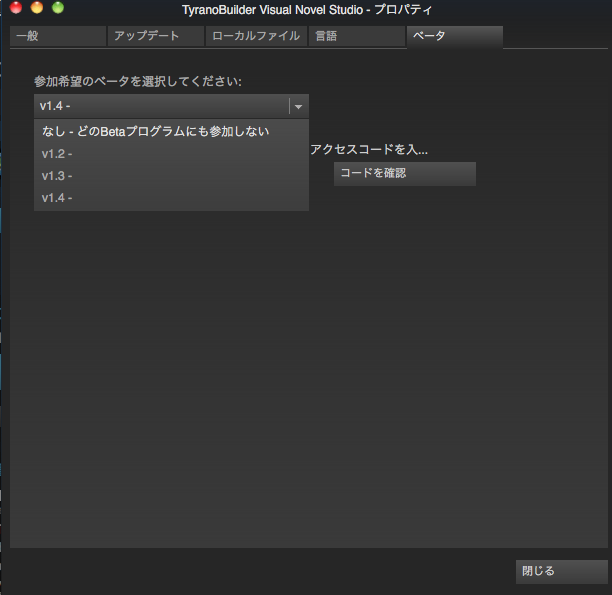Select the ベータ tab
Viewport: 612px width, 595px height.
coord(455,36)
